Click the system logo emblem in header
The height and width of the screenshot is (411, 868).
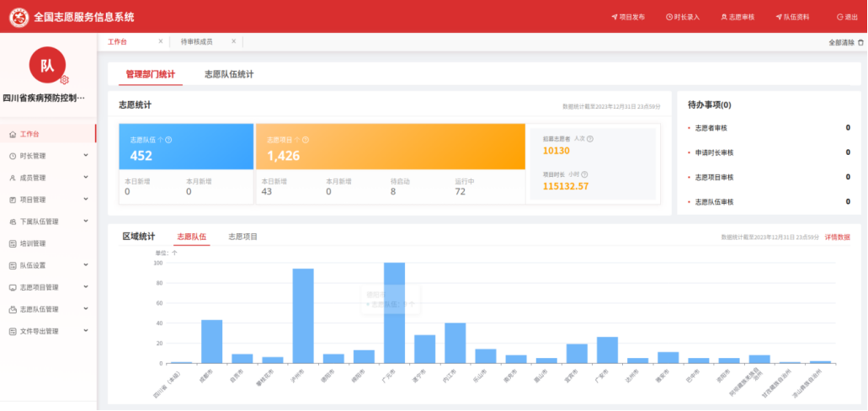[19, 17]
